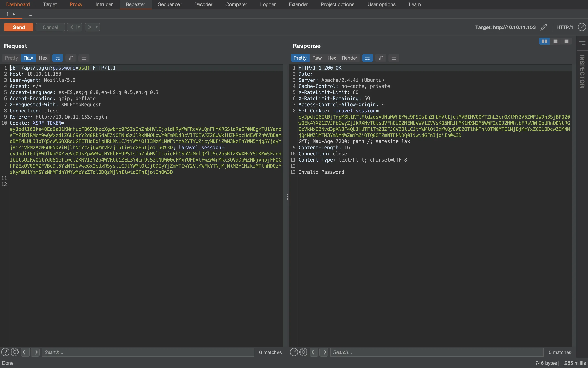Switch request view to Hex
588x368 pixels.
(43, 58)
